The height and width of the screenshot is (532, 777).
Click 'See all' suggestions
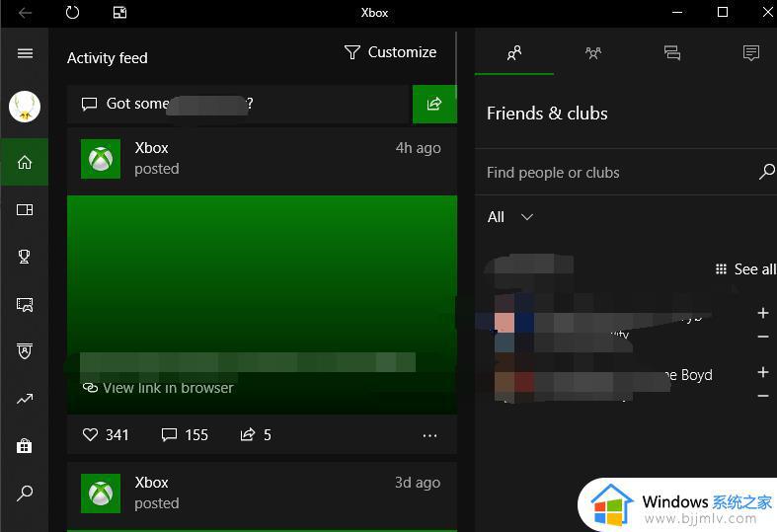[745, 269]
